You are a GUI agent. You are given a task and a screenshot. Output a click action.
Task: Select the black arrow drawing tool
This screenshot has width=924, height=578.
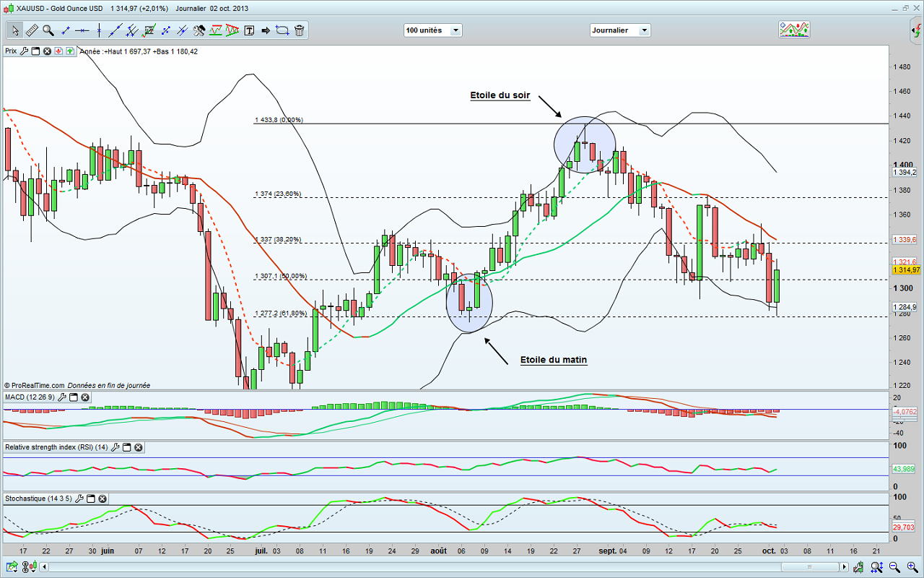click(x=266, y=30)
